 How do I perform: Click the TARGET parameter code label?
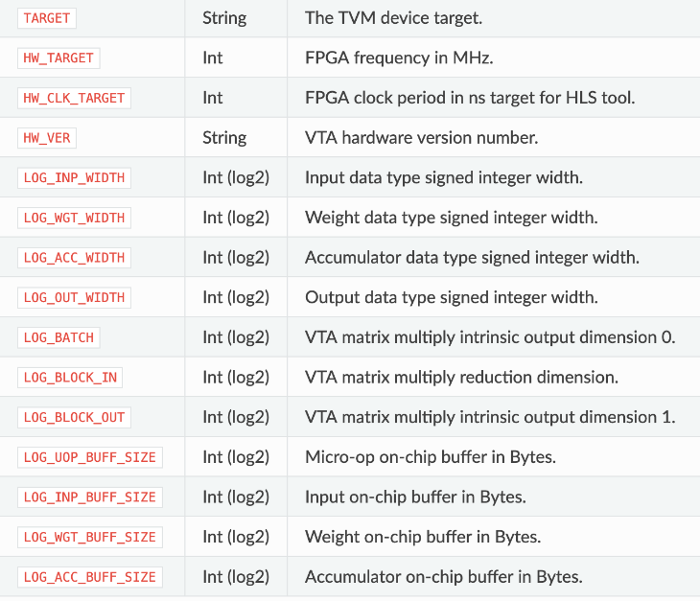(47, 18)
